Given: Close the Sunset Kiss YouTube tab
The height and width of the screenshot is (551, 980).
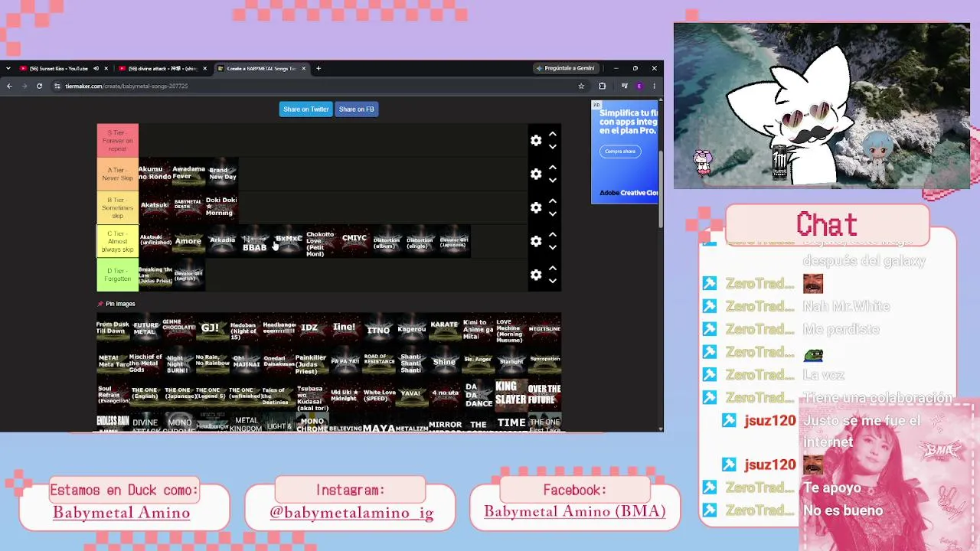Looking at the screenshot, I should (x=106, y=68).
